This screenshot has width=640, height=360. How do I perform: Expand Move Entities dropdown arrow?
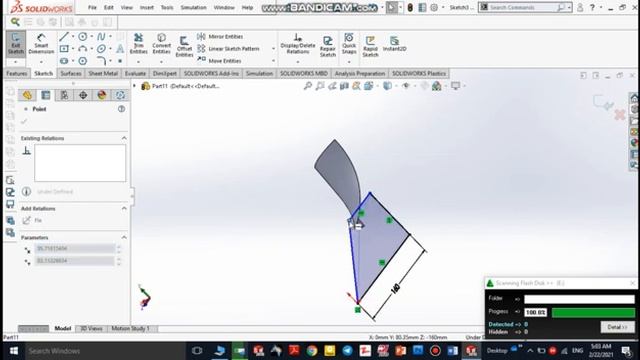click(x=273, y=61)
